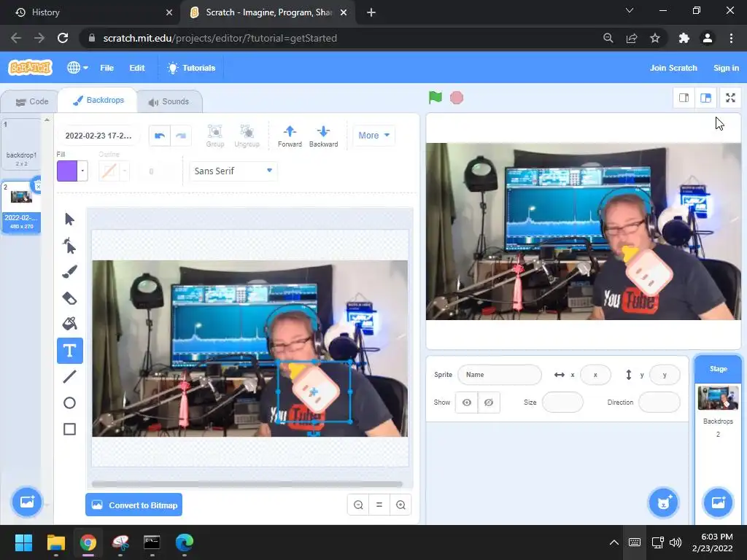Reset paint canvas zoom
This screenshot has height=560, width=747.
(379, 505)
